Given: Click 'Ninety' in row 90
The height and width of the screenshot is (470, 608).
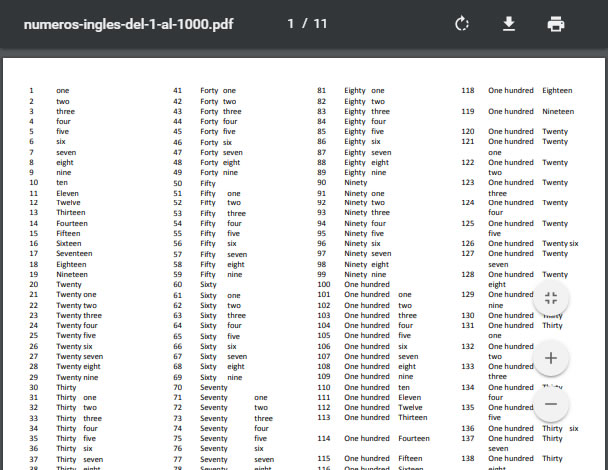Looking at the screenshot, I should pyautogui.click(x=356, y=182).
